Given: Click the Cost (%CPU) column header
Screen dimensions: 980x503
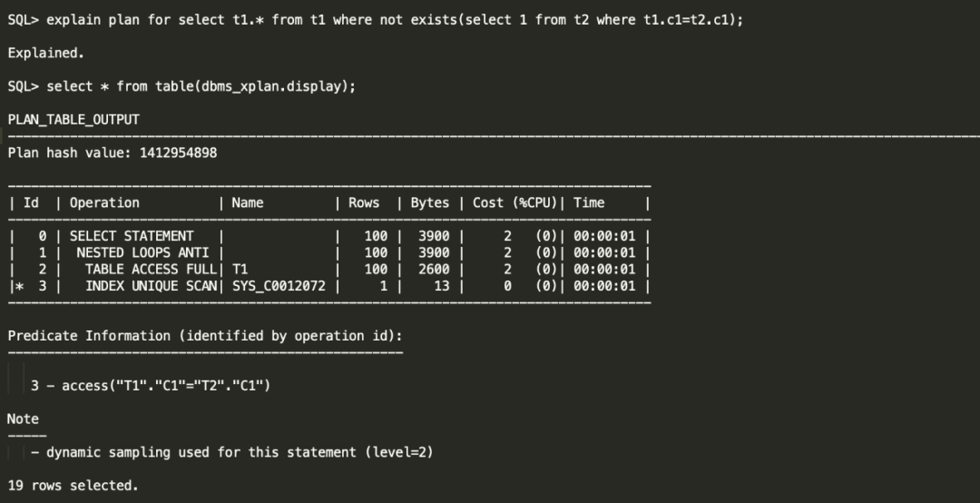Looking at the screenshot, I should tap(516, 202).
